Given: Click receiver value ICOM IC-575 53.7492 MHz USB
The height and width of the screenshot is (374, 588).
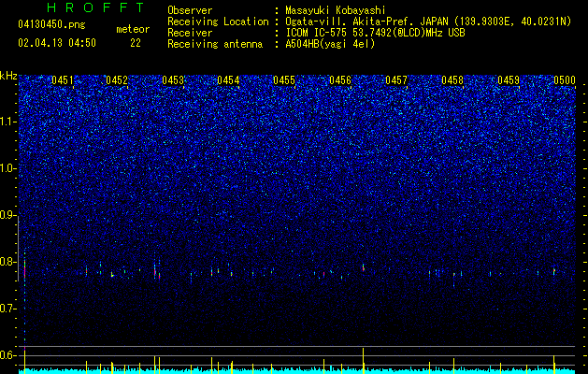Looking at the screenshot, I should (375, 33).
